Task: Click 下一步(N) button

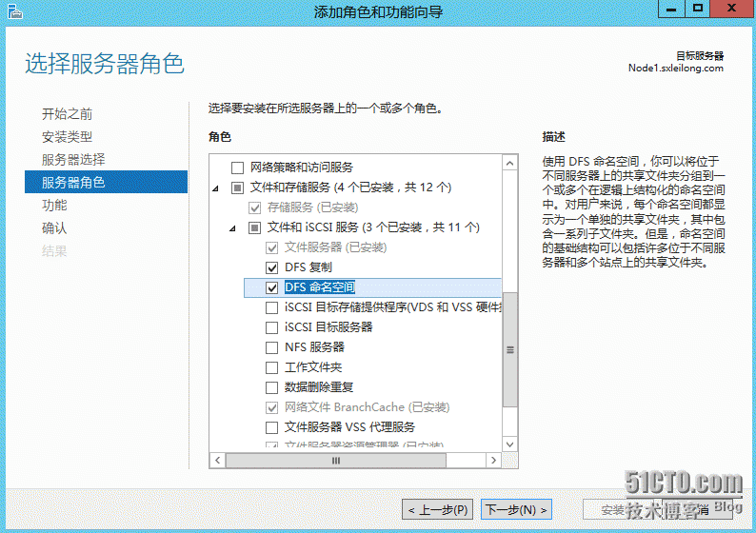Action: (x=516, y=509)
